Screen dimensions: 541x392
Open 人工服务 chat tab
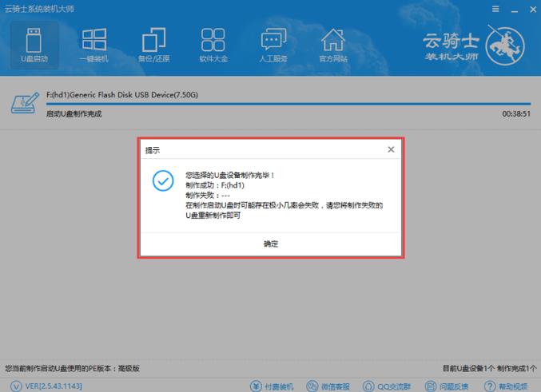point(273,46)
